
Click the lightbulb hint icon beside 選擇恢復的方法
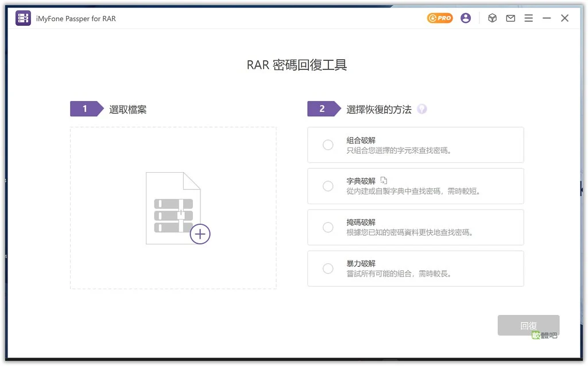(x=422, y=109)
